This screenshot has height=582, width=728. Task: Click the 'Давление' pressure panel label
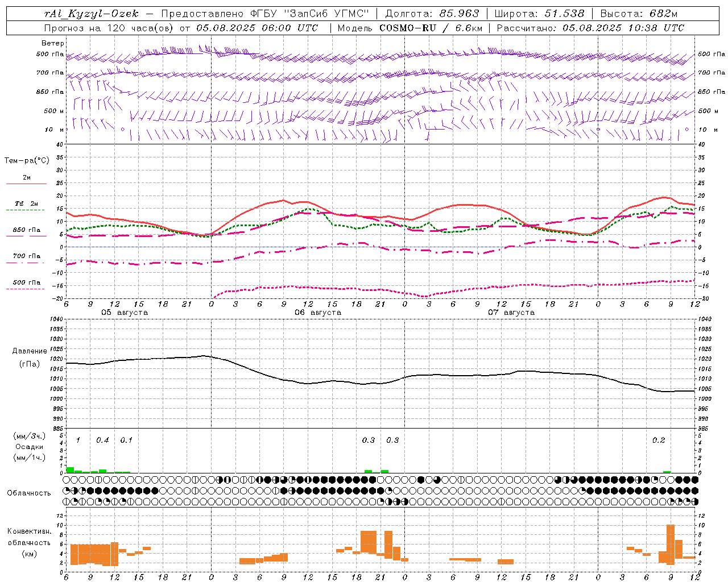(30, 351)
